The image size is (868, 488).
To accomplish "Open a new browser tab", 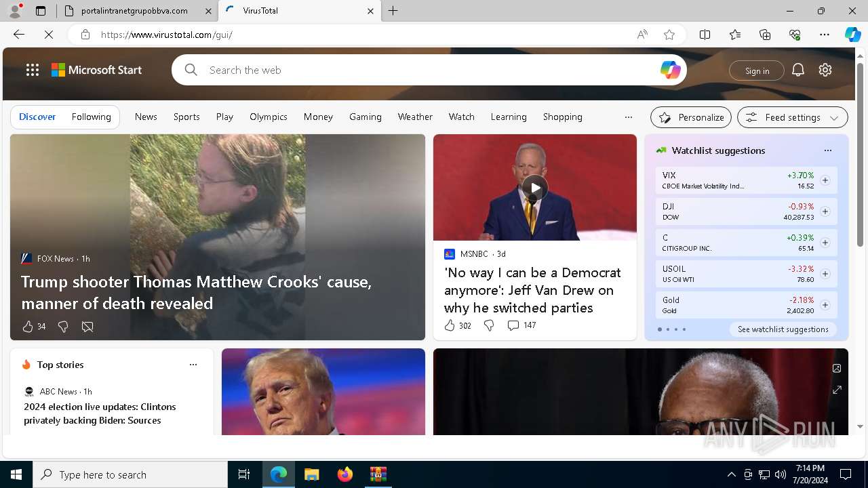I will [x=393, y=11].
